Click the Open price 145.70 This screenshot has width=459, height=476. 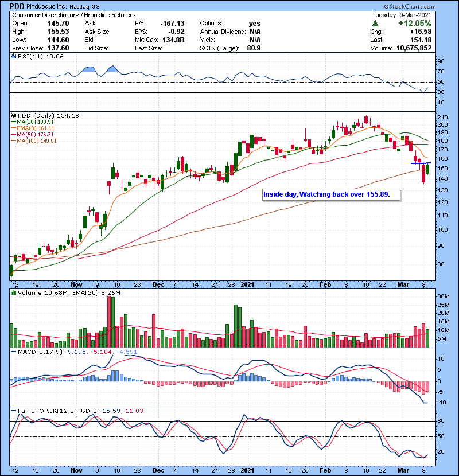tap(59, 24)
